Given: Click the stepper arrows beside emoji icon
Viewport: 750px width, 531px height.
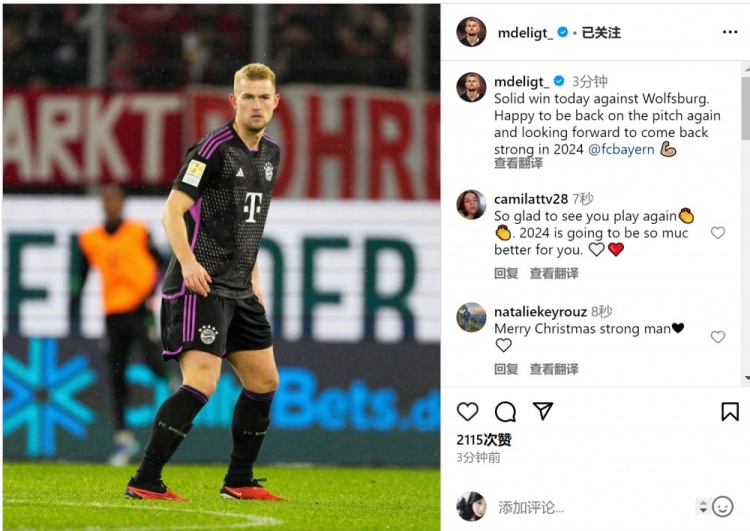Looking at the screenshot, I should pos(703,507).
